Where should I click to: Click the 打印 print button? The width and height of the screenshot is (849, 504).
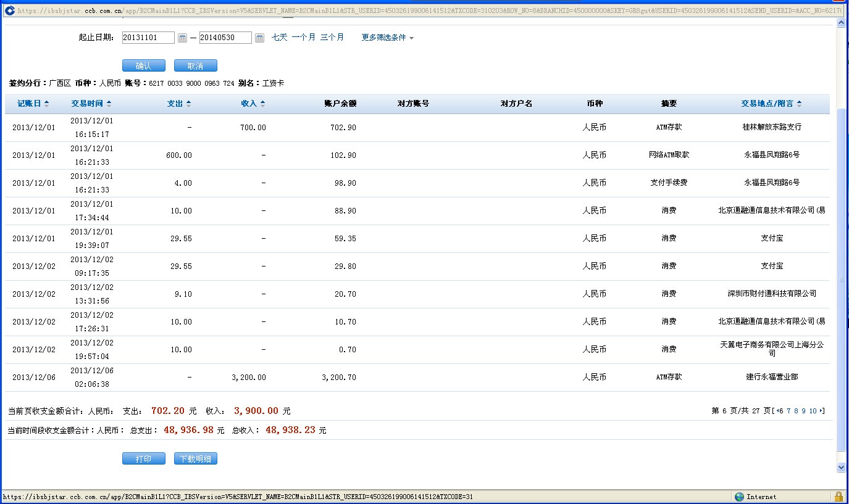tap(143, 459)
